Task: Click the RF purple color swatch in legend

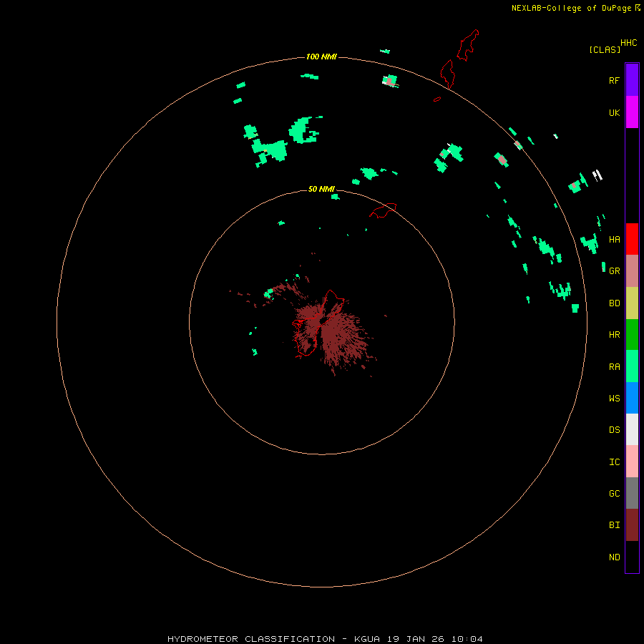Action: (632, 80)
